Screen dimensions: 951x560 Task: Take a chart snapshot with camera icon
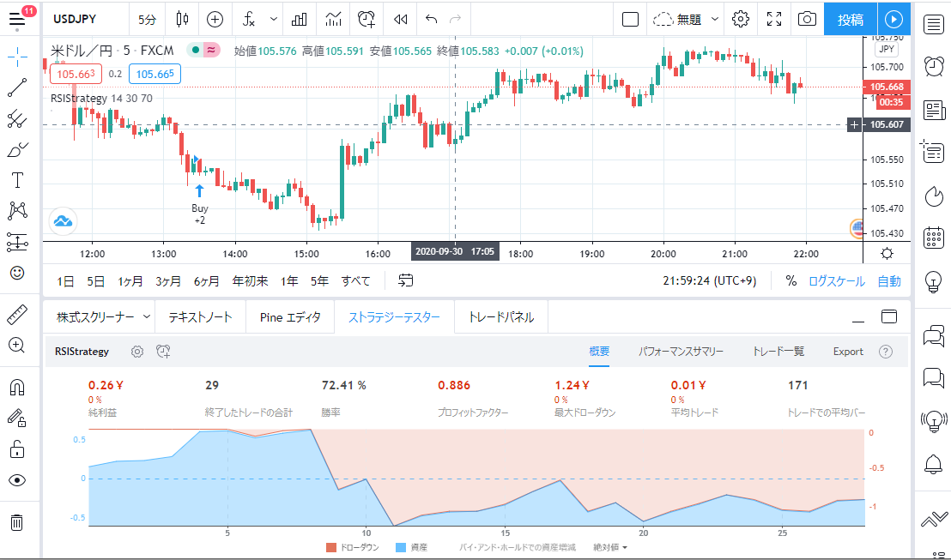pyautogui.click(x=806, y=19)
